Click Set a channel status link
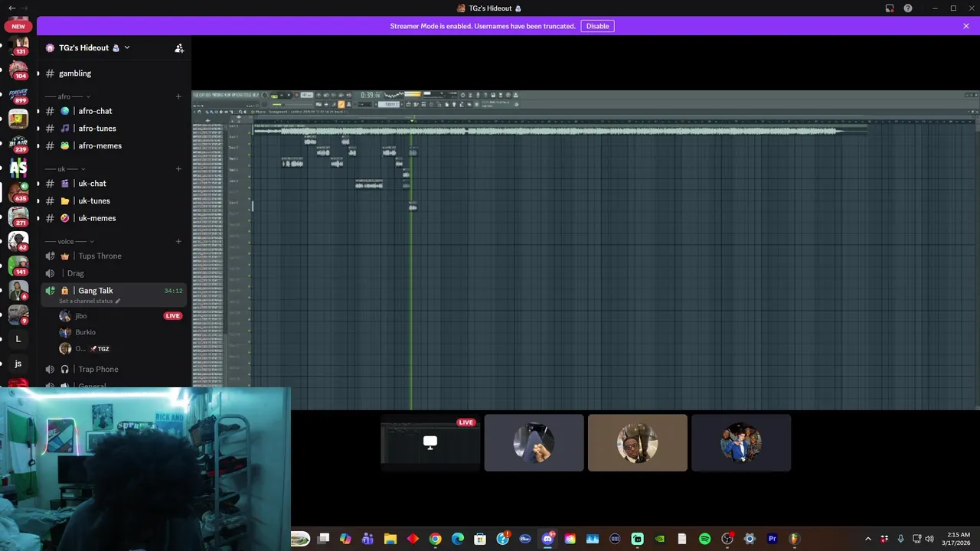980x551 pixels. [90, 302]
